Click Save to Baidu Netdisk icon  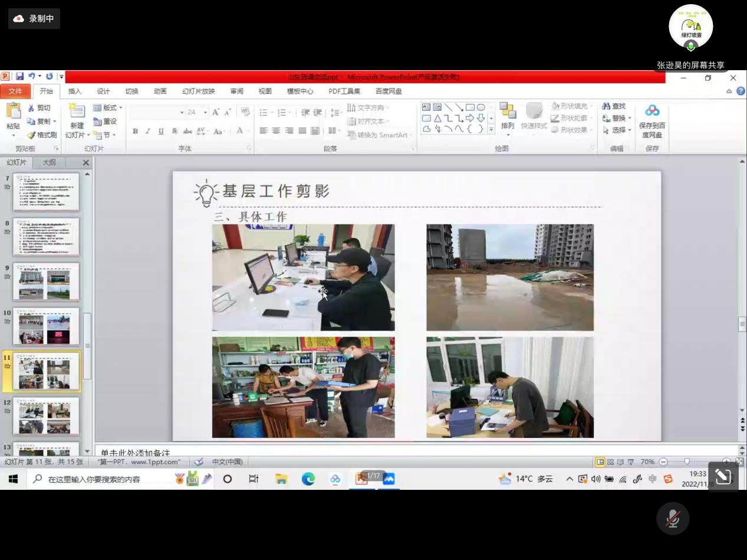point(652,111)
